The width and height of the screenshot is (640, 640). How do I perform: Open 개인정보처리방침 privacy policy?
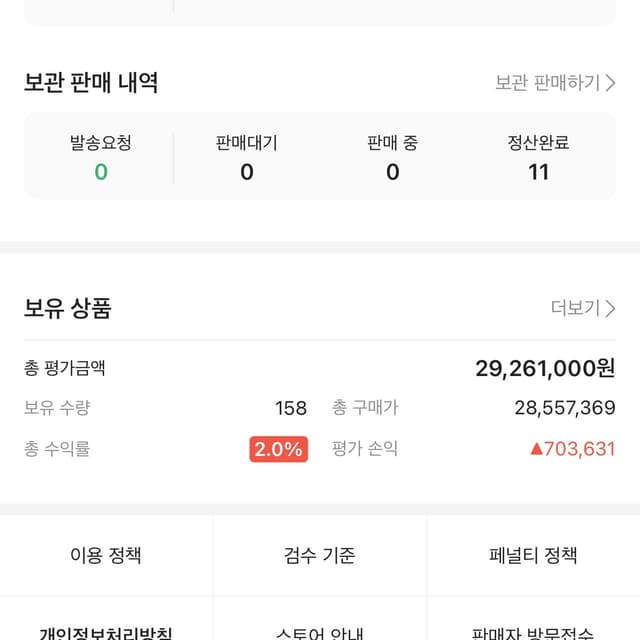pos(106,632)
